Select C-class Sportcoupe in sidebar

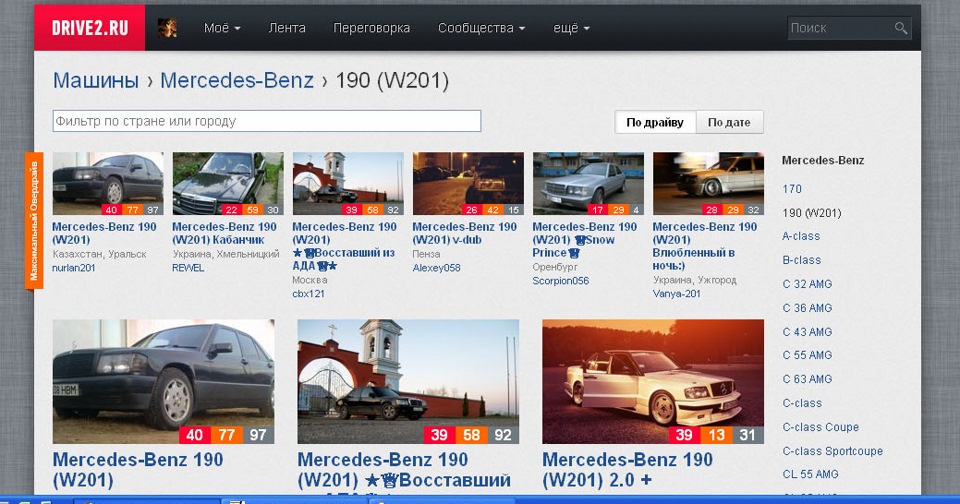[833, 451]
